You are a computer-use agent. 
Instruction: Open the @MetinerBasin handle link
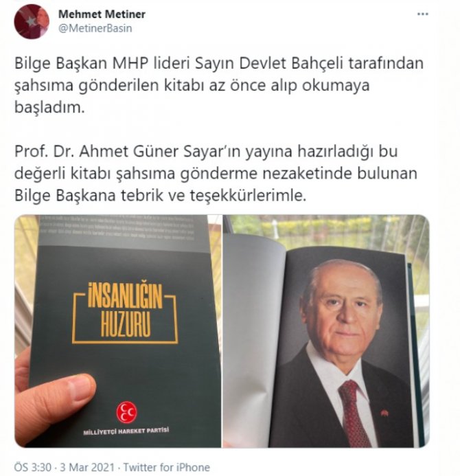point(95,28)
